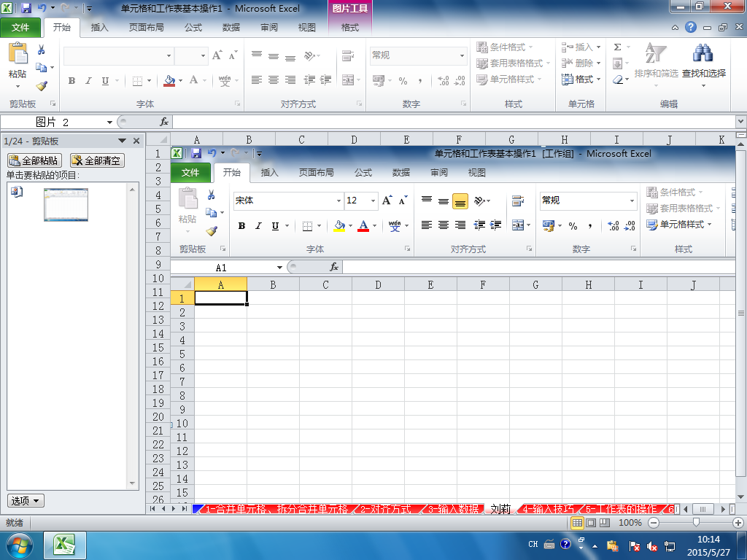Toggle Italic in the outer ribbon
Image resolution: width=747 pixels, height=560 pixels.
88,81
